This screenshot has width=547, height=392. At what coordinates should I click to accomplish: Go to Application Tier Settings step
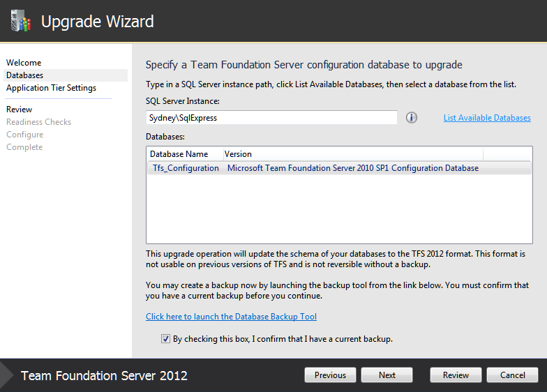(x=52, y=88)
